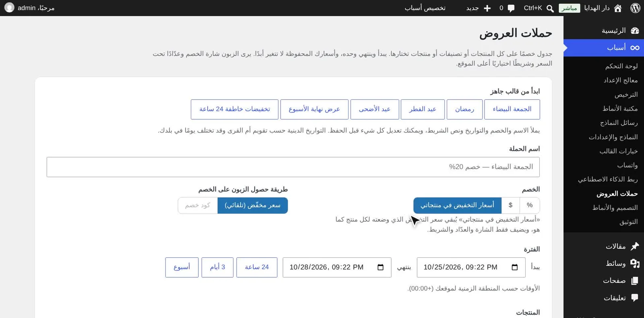Image resolution: width=644 pixels, height=318 pixels.
Task: Set duration with the 24 ساعة button
Action: (257, 267)
